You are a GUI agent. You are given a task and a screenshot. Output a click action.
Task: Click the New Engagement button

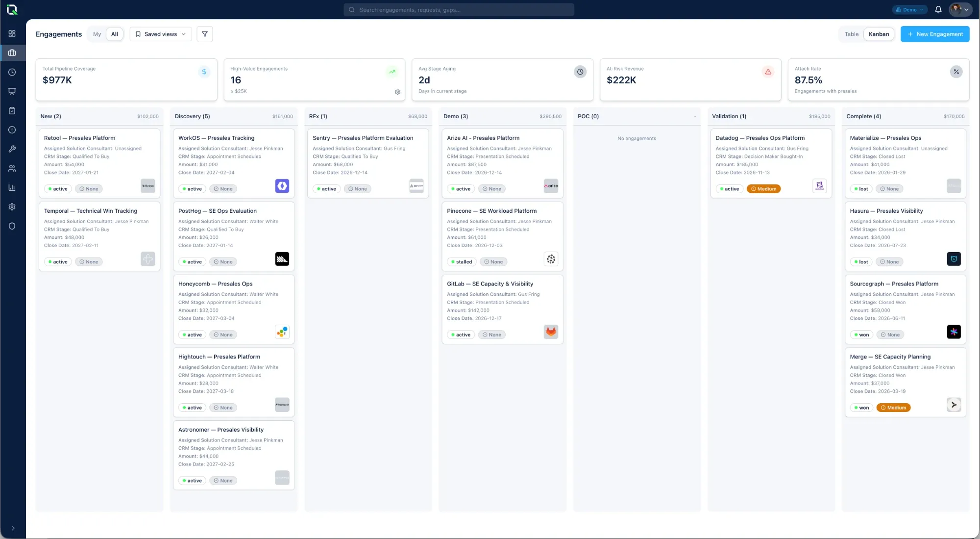(935, 34)
